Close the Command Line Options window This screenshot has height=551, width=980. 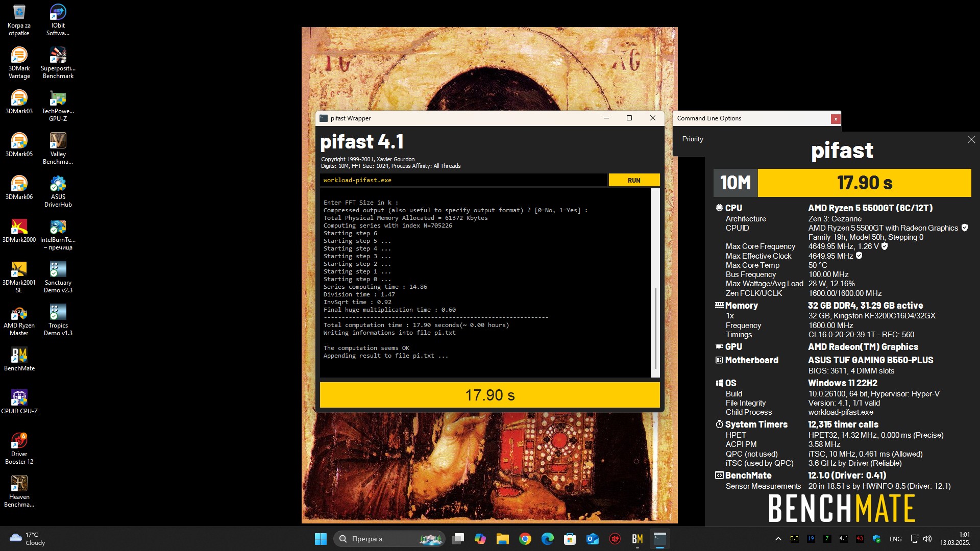835,119
